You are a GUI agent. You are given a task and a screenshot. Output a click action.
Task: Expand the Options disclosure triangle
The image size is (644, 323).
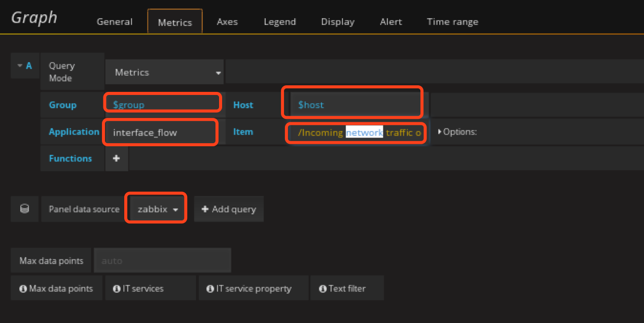pyautogui.click(x=440, y=132)
